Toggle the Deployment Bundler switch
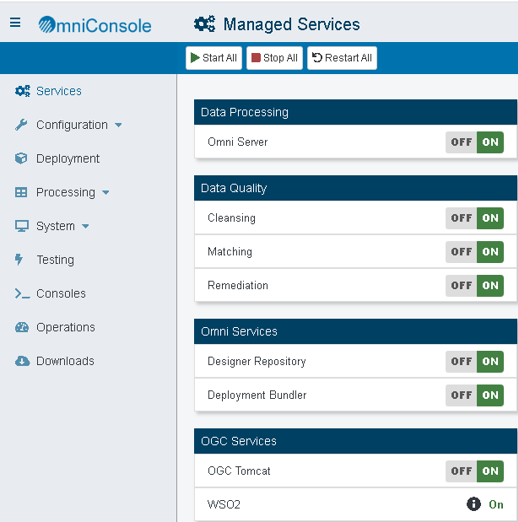518x522 pixels. [x=474, y=395]
